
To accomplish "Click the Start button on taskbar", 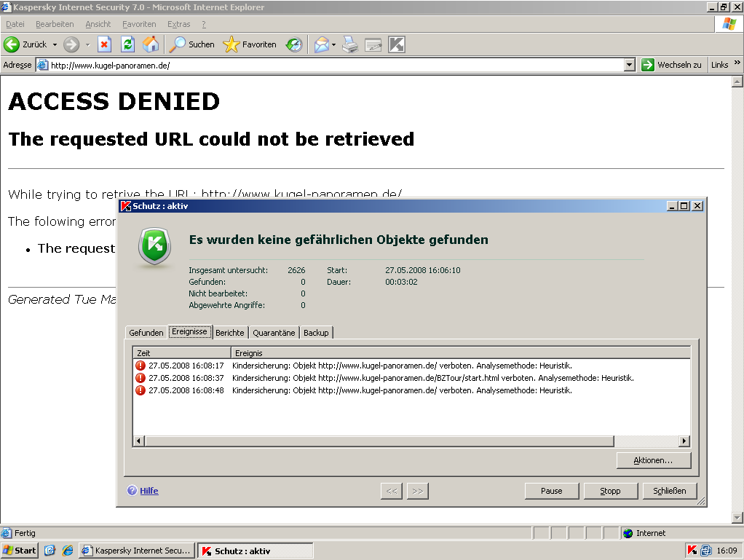I will [20, 551].
